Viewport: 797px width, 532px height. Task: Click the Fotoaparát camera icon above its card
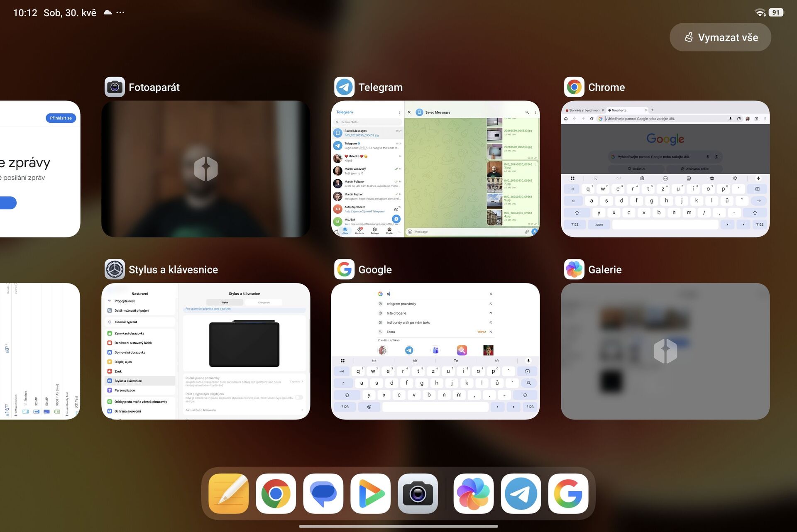115,87
